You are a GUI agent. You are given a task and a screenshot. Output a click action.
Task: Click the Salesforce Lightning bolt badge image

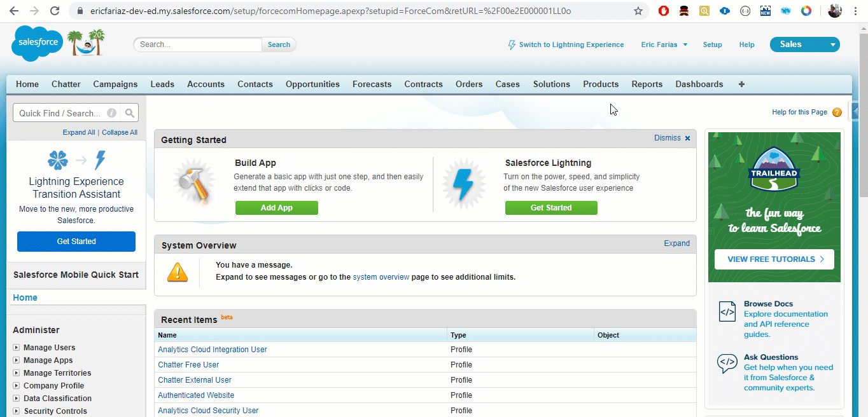click(464, 184)
